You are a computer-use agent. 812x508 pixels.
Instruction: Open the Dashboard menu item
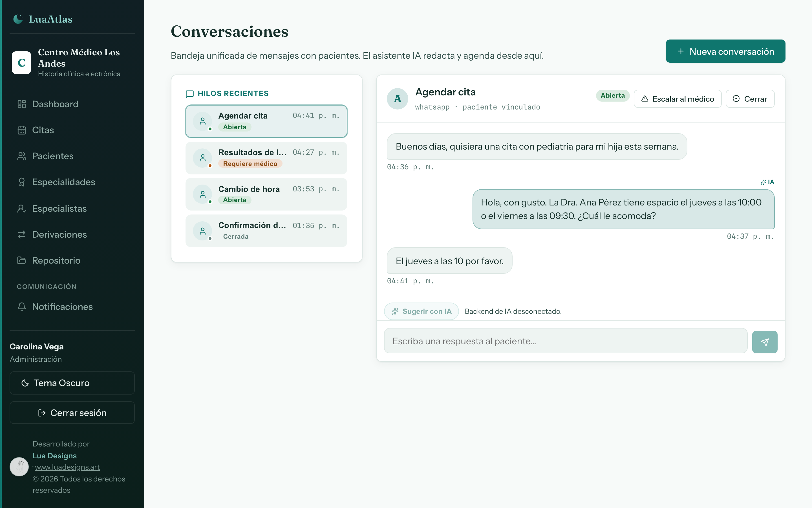point(72,104)
